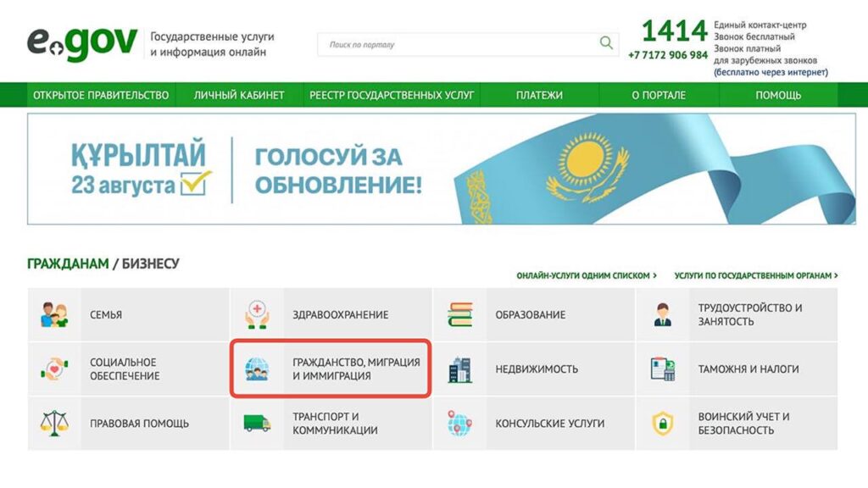Viewport: 868px width, 488px height.
Task: Open Трудоустройство и занятость category label
Action: tap(750, 314)
